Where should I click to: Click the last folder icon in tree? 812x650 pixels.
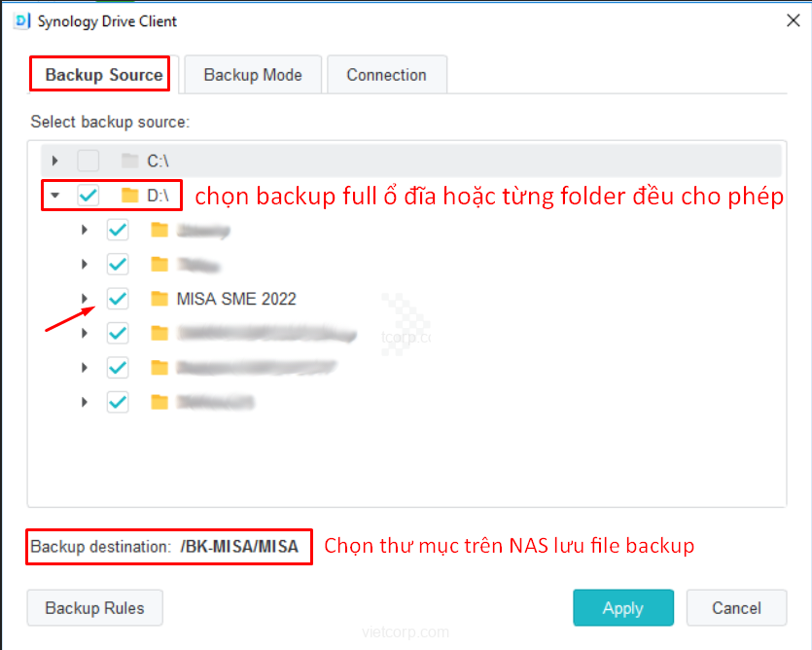pyautogui.click(x=159, y=402)
